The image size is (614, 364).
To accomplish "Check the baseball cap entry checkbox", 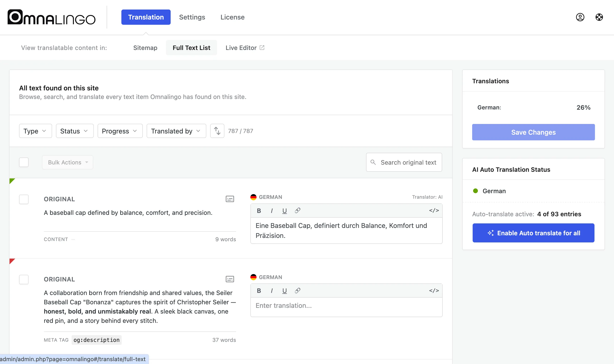I will pos(24,199).
